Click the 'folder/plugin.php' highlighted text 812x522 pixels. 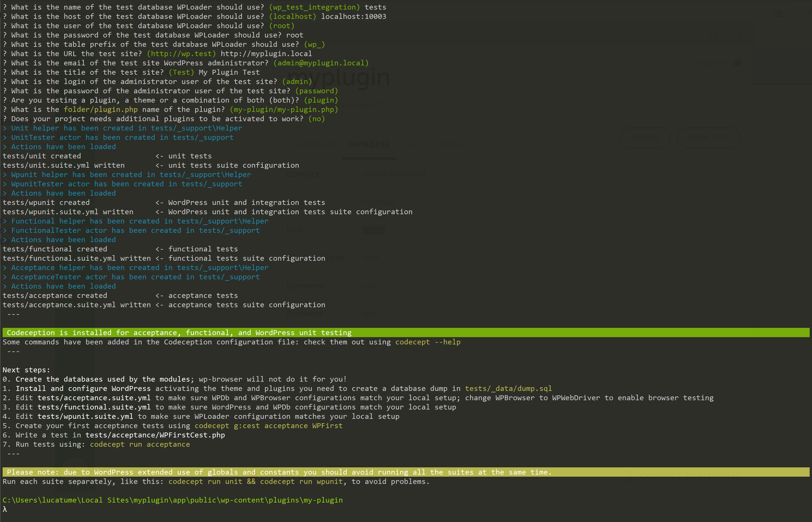point(101,110)
